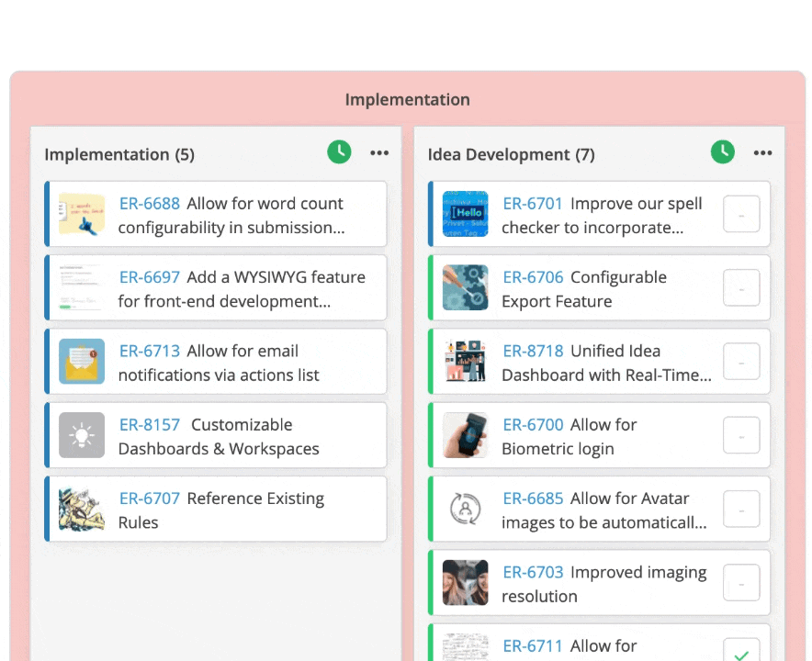812x661 pixels.
Task: Open idea link ER-6713
Action: [x=150, y=351]
